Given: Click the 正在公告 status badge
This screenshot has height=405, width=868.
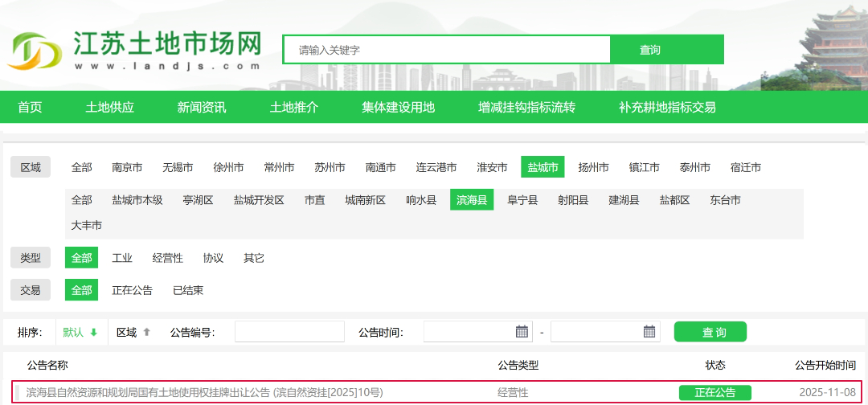Looking at the screenshot, I should [x=714, y=392].
